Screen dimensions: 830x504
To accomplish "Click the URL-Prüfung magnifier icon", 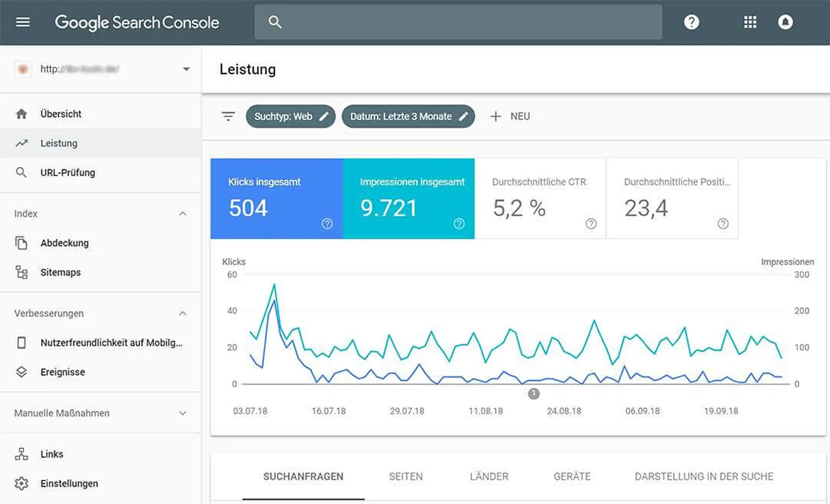I will point(21,172).
